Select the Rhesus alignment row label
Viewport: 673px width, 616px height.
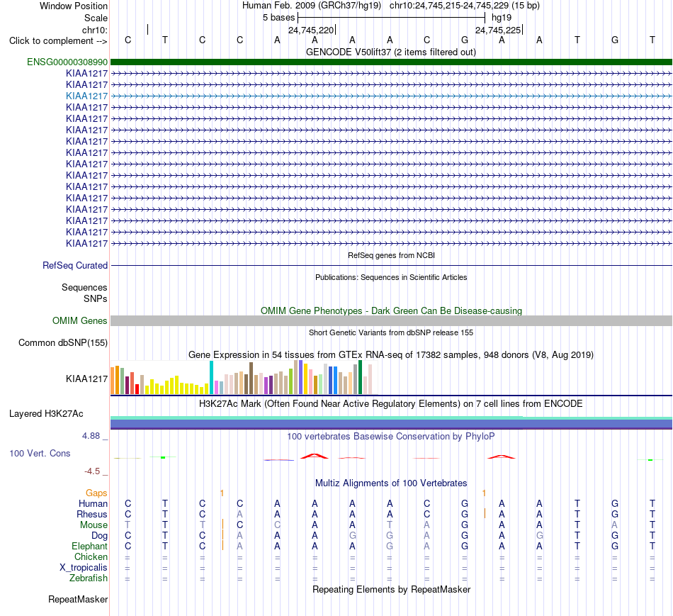tap(92, 515)
